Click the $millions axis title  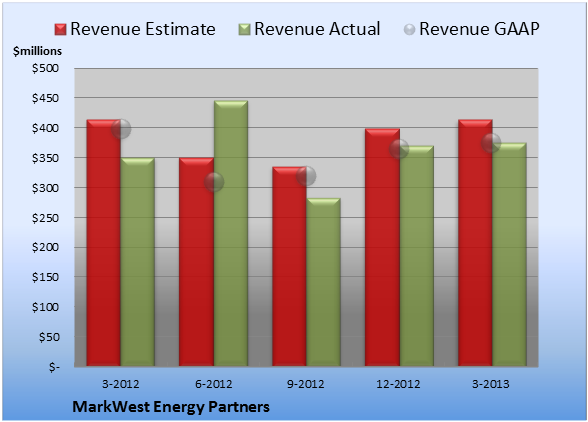click(37, 51)
